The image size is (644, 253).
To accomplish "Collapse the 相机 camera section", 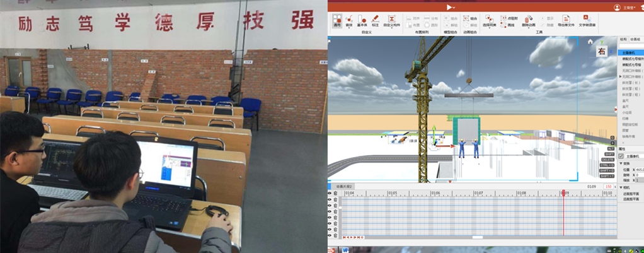I will (621, 187).
